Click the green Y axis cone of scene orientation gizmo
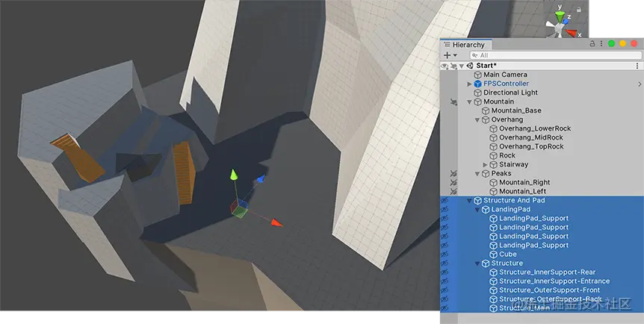The height and width of the screenshot is (324, 644). pyautogui.click(x=560, y=17)
